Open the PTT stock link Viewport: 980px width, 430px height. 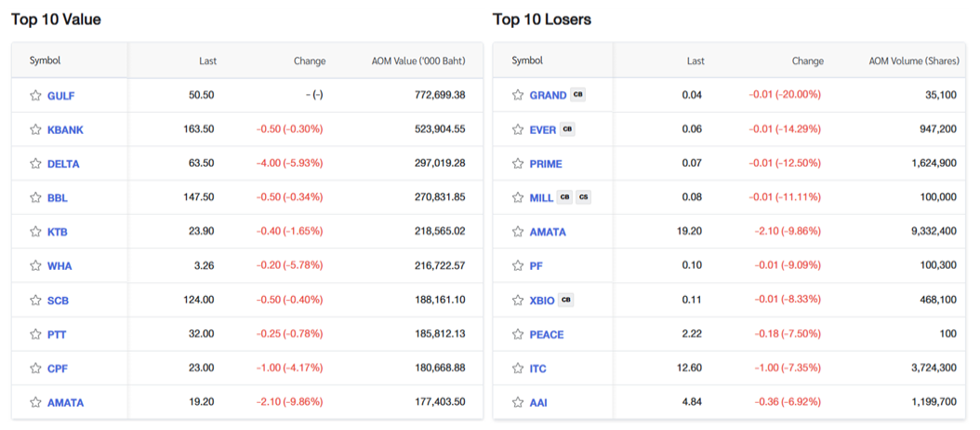coord(57,334)
